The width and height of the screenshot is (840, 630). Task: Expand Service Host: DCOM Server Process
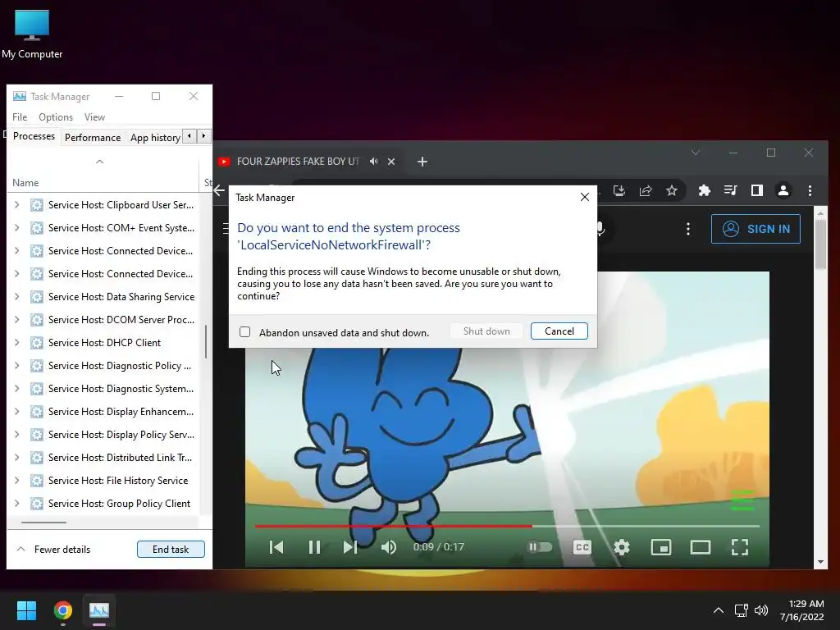pyautogui.click(x=16, y=320)
